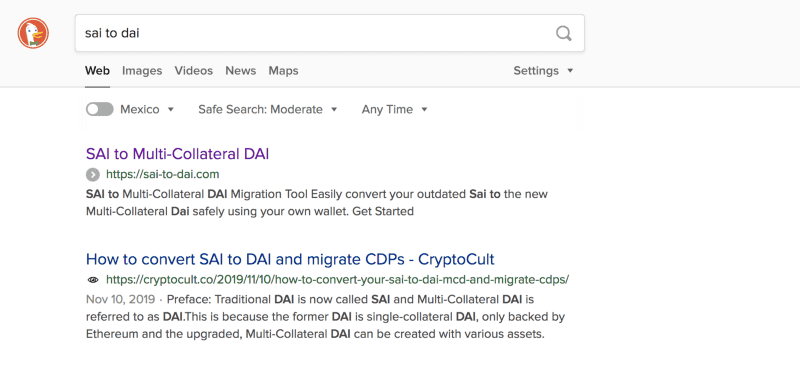Expand the Any Time filter dropdown
800x373 pixels.
coord(394,109)
